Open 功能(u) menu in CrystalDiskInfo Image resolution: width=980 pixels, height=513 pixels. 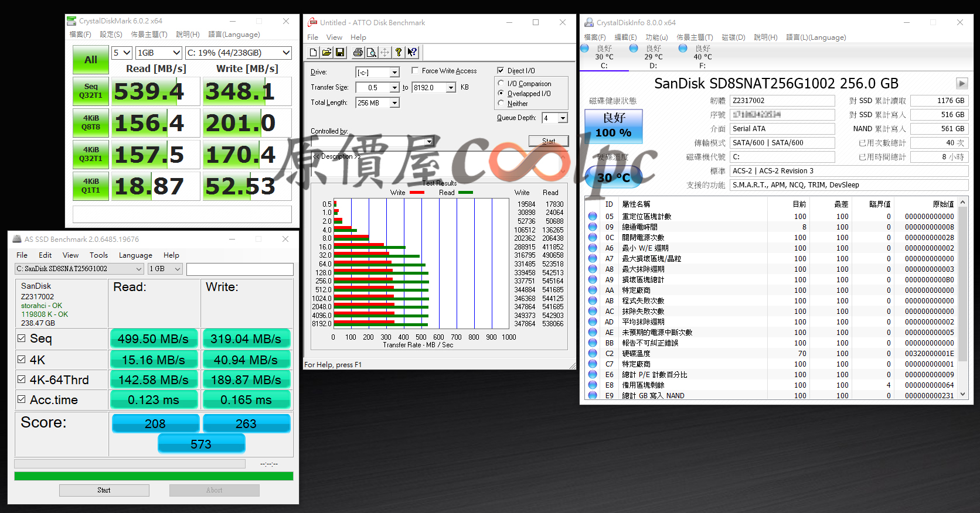pos(656,37)
